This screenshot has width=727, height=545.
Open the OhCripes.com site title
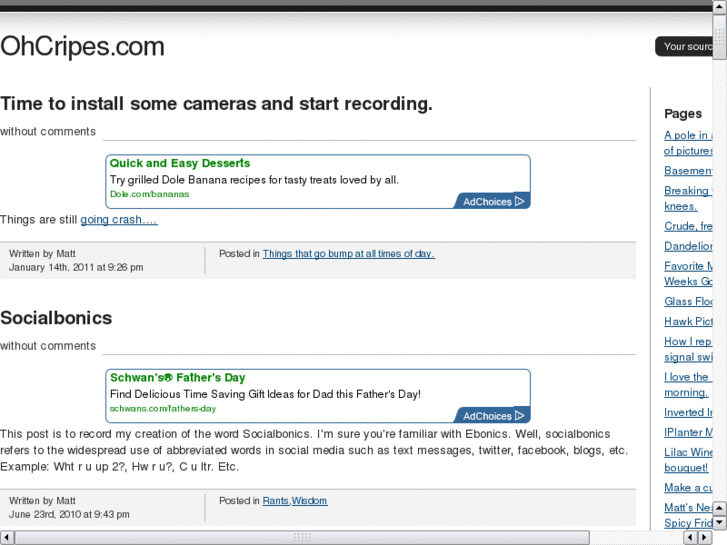[x=82, y=46]
